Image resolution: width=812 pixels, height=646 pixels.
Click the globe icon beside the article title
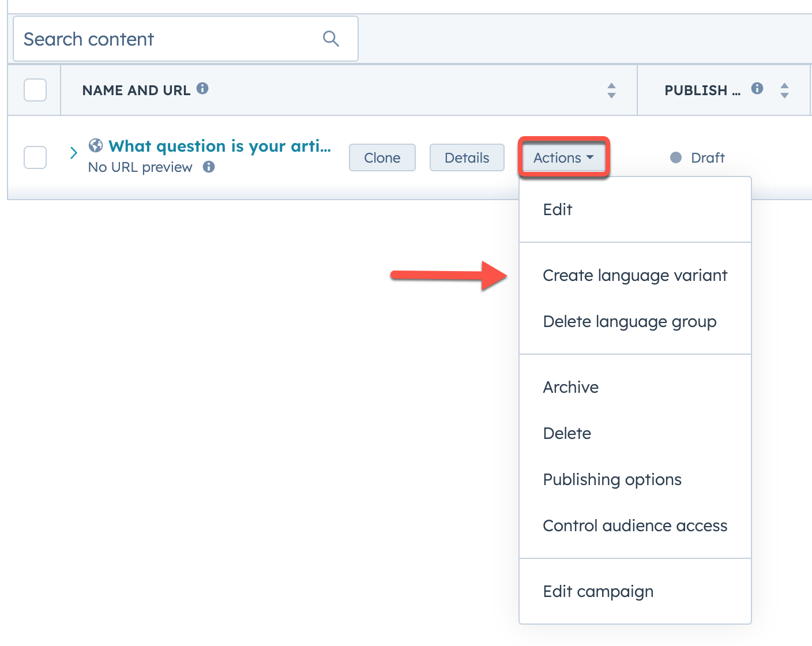tap(95, 146)
